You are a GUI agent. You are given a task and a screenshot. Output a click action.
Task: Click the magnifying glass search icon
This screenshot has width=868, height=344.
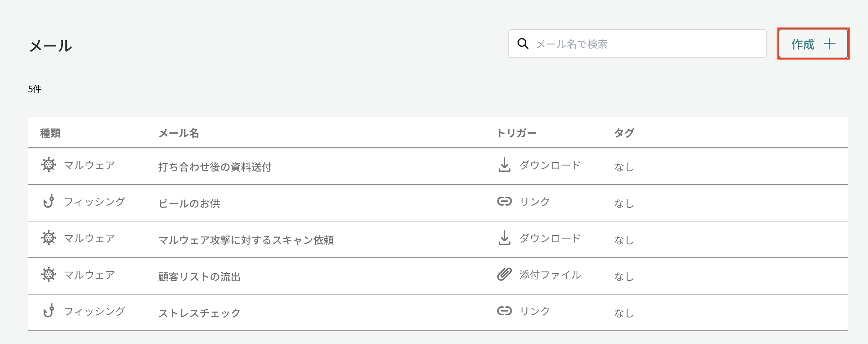point(523,44)
